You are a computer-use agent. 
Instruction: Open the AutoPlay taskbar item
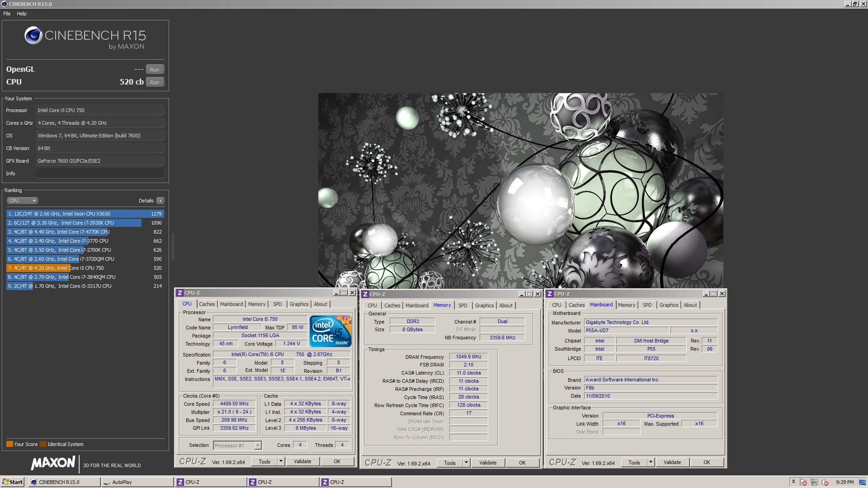tap(137, 482)
